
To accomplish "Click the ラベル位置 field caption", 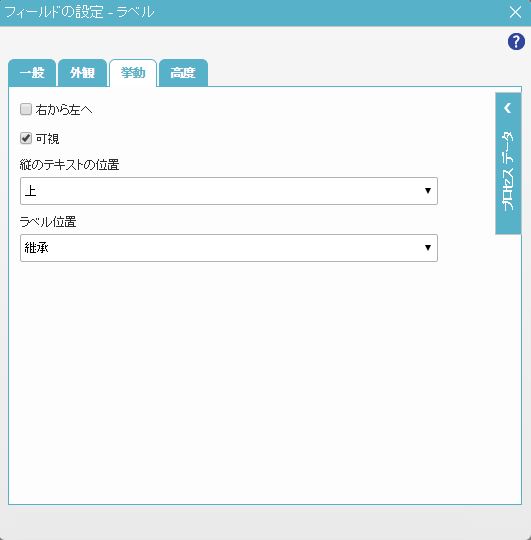I will (48, 222).
